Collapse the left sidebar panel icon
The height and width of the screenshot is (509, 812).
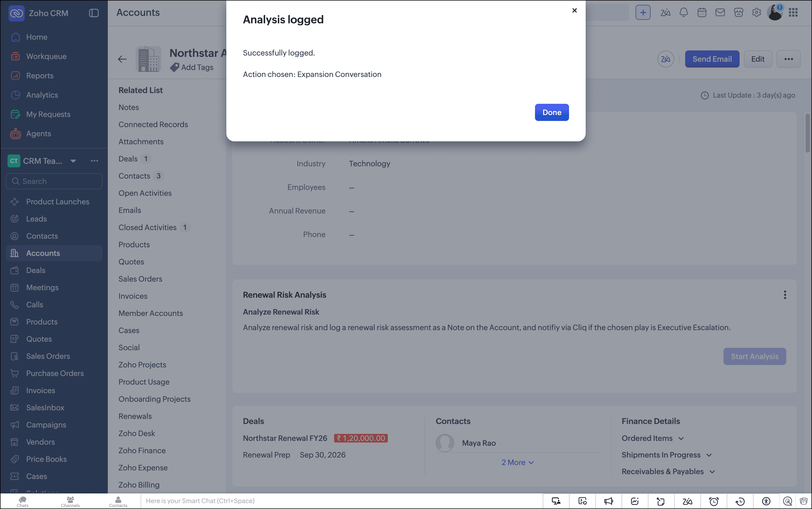point(94,13)
